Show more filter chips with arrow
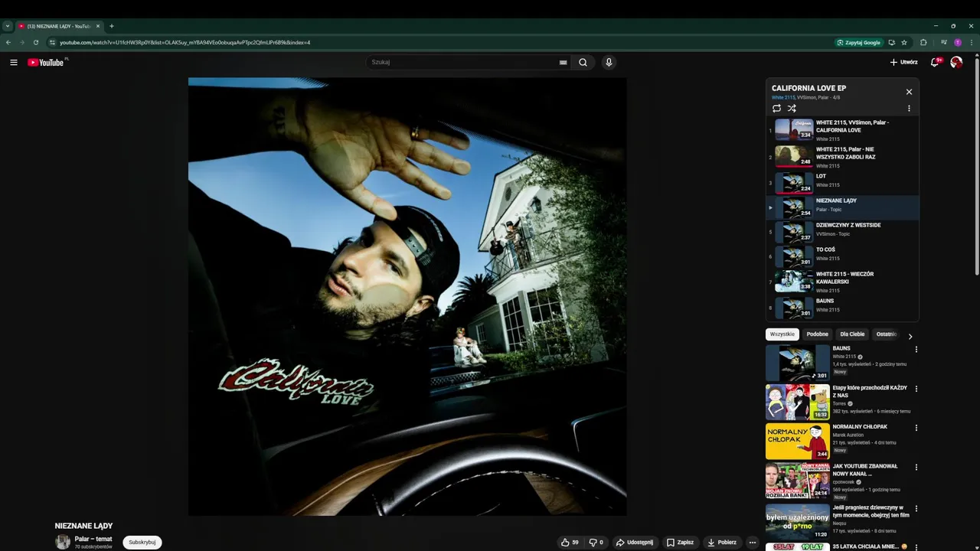The width and height of the screenshot is (980, 551). [x=910, y=336]
